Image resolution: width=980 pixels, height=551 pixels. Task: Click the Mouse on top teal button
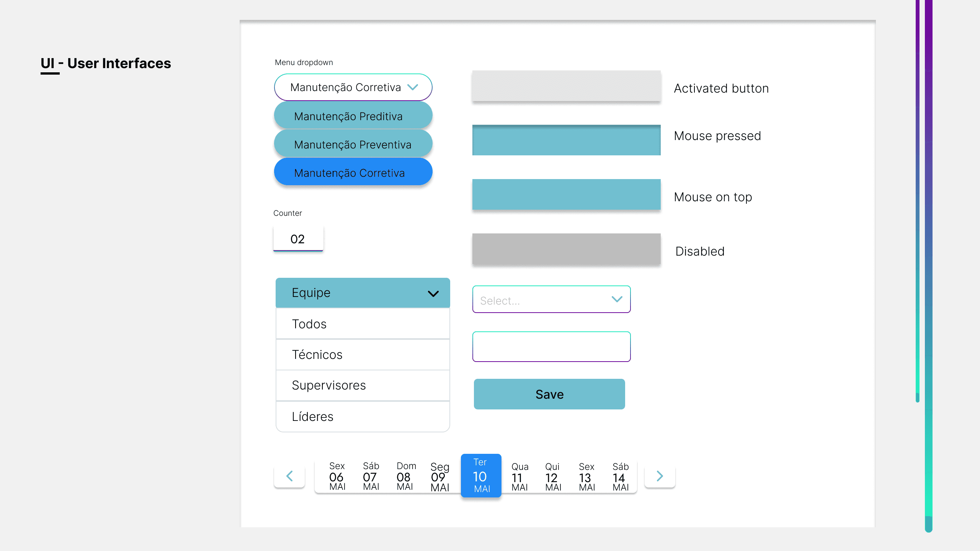pyautogui.click(x=566, y=194)
